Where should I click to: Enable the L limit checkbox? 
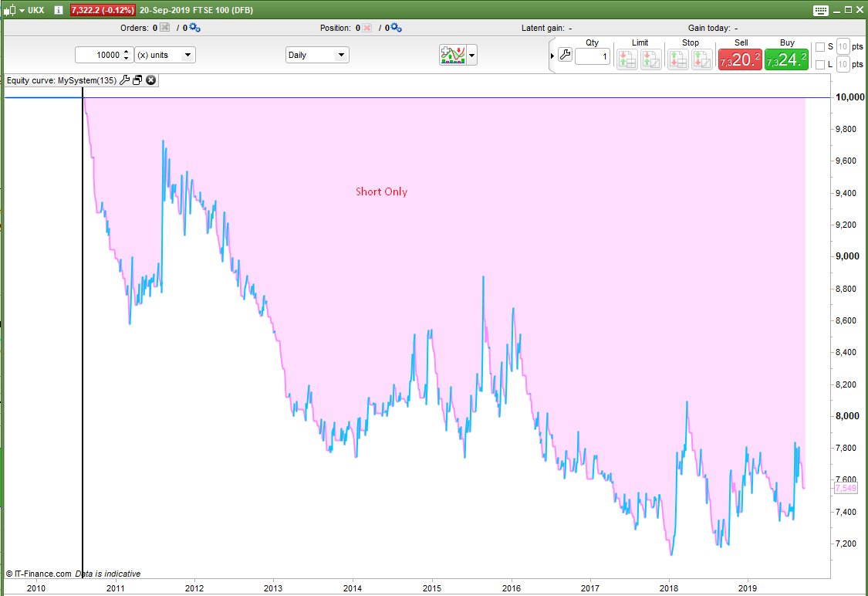point(820,65)
